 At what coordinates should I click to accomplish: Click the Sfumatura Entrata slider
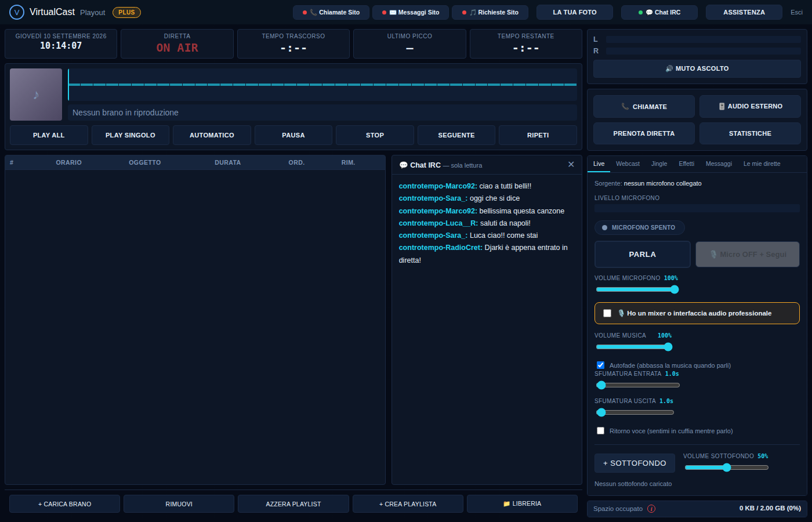click(638, 385)
